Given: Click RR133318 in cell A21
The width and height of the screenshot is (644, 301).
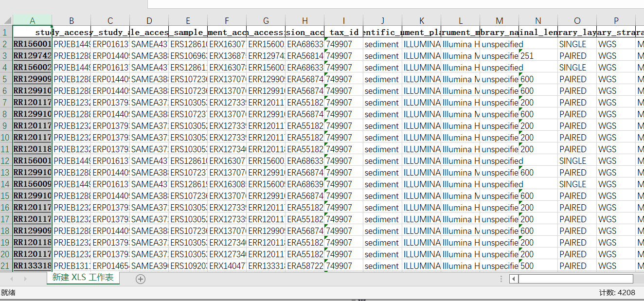Looking at the screenshot, I should coord(32,266).
